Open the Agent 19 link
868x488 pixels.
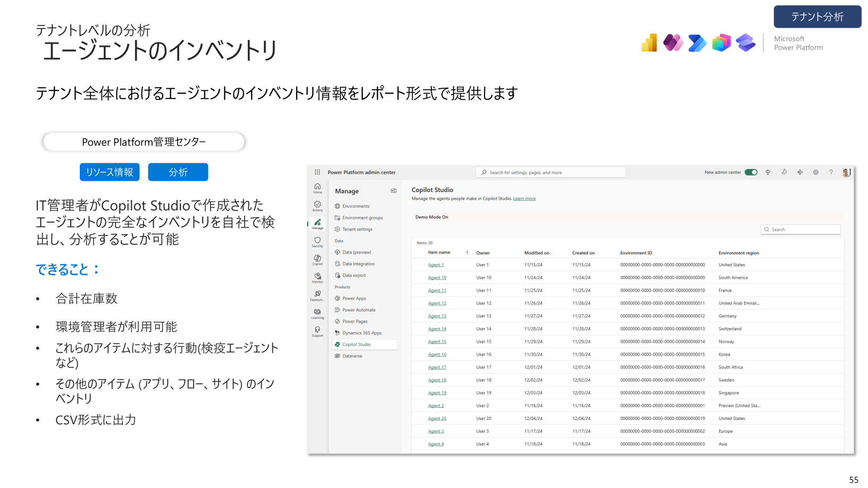point(437,393)
